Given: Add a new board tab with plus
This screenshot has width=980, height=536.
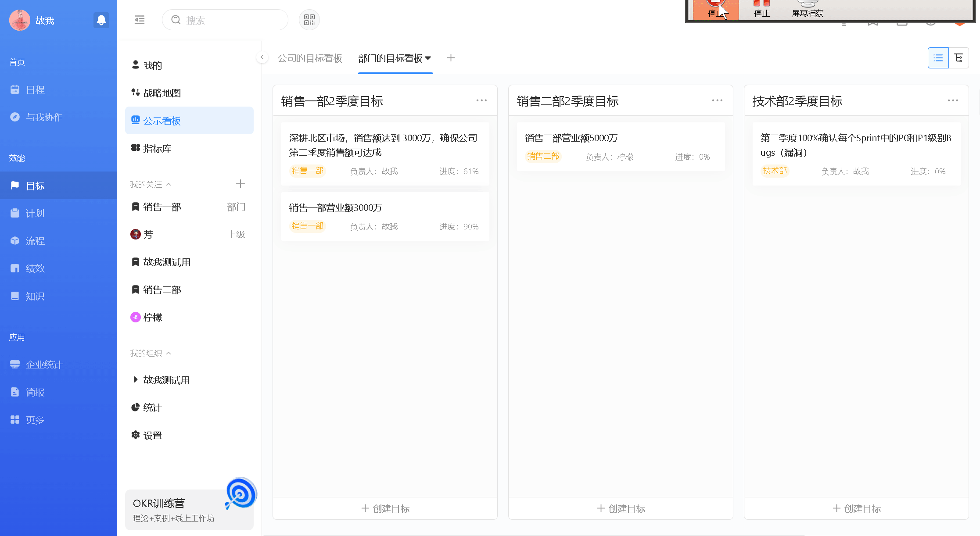Looking at the screenshot, I should pyautogui.click(x=451, y=58).
